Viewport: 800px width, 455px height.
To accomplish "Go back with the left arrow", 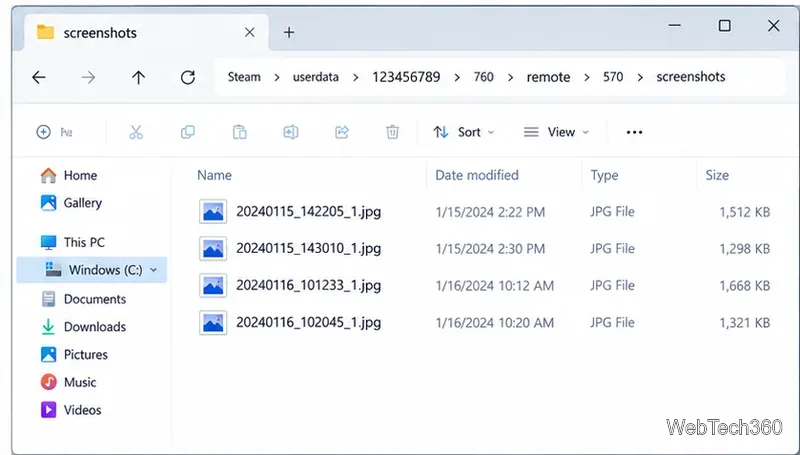I will pos(39,78).
